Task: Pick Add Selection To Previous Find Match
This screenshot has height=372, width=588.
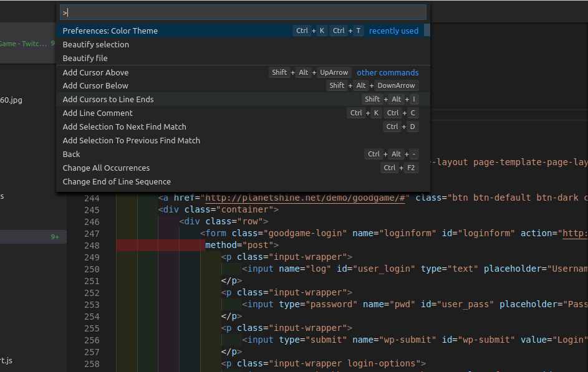Action: [x=132, y=140]
